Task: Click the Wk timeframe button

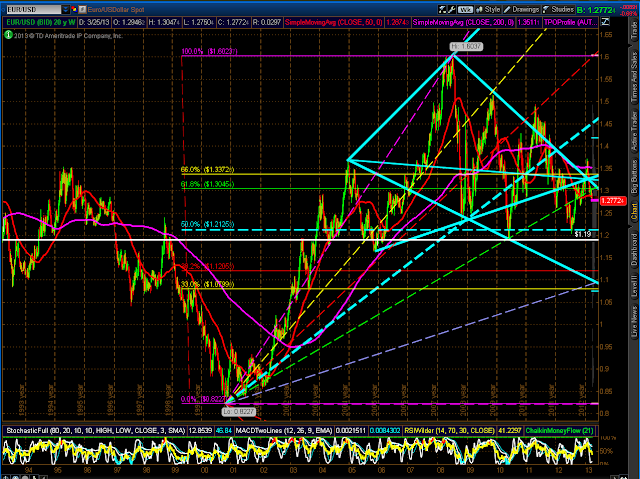Action: pos(464,9)
